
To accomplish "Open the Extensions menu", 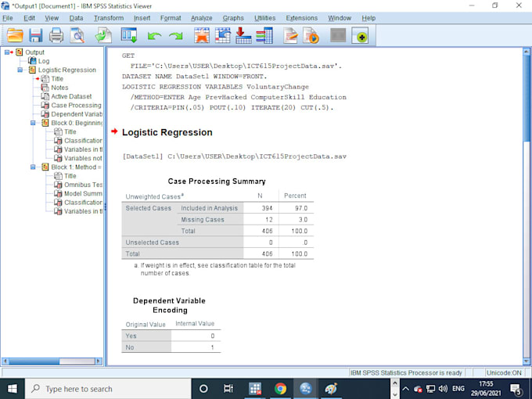I will (x=302, y=18).
